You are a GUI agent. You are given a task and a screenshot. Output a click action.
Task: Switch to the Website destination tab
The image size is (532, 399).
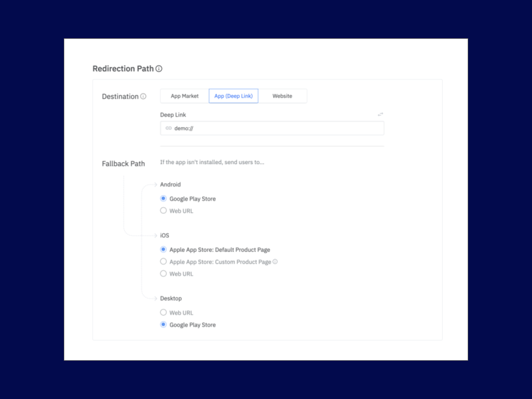click(283, 96)
